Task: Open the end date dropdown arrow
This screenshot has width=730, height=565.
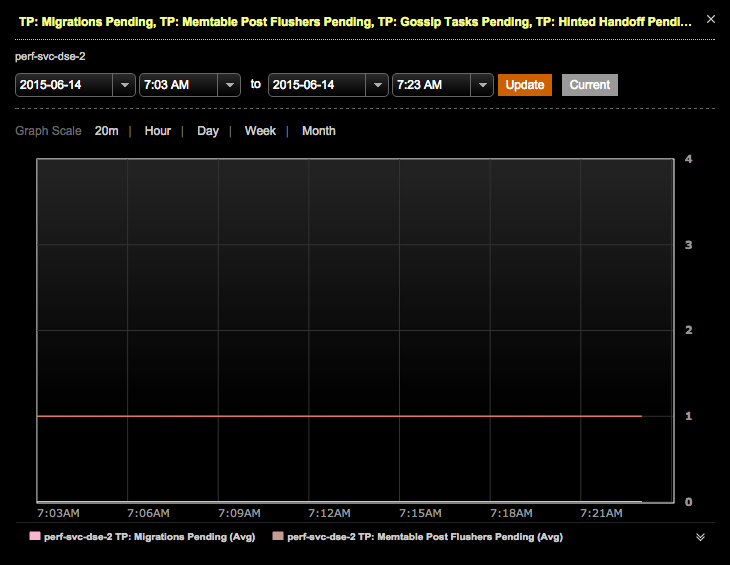Action: pos(377,85)
